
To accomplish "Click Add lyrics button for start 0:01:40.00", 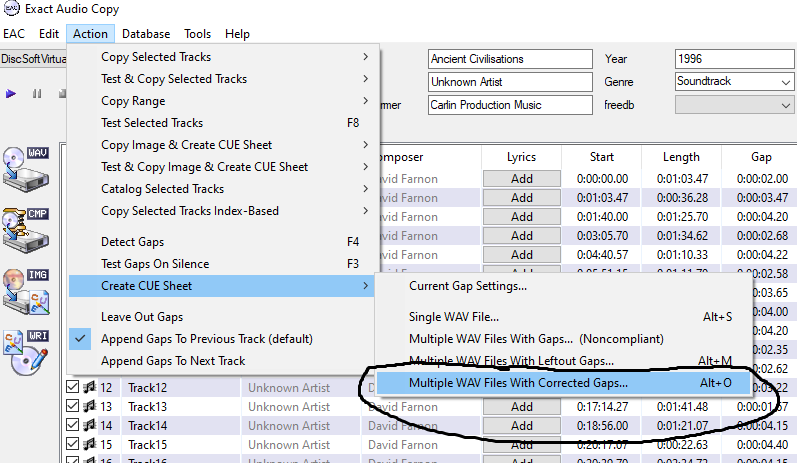I will coord(522,217).
